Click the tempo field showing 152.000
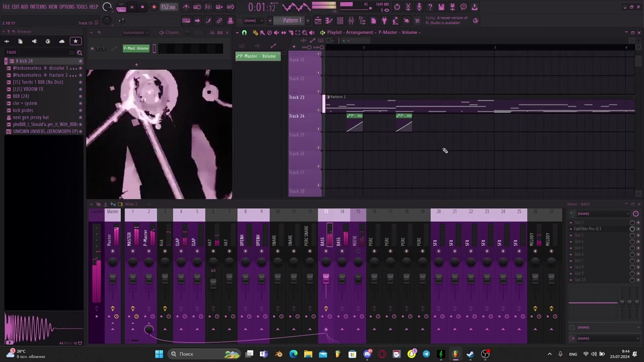The height and width of the screenshot is (362, 644). click(168, 7)
